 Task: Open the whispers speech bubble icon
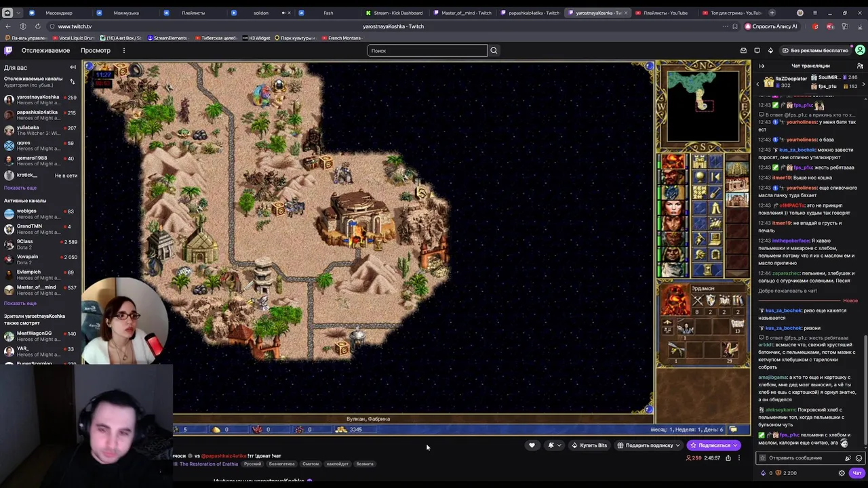[757, 50]
